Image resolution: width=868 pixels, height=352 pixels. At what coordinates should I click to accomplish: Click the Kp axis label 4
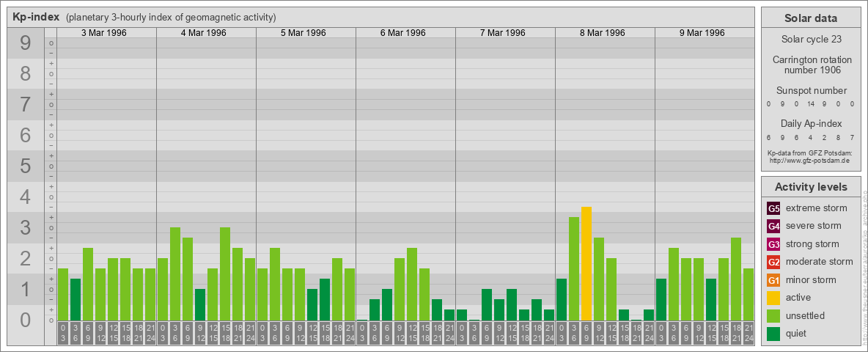point(25,197)
